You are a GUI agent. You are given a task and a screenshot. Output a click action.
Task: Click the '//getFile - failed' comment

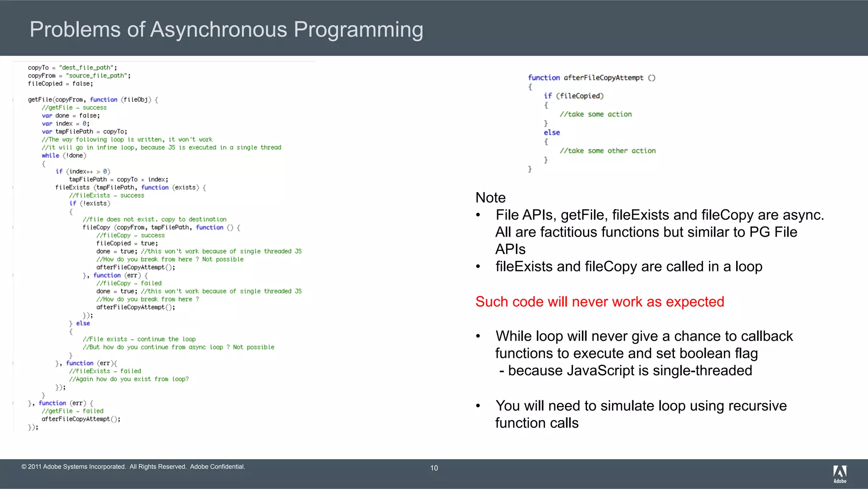coord(72,411)
